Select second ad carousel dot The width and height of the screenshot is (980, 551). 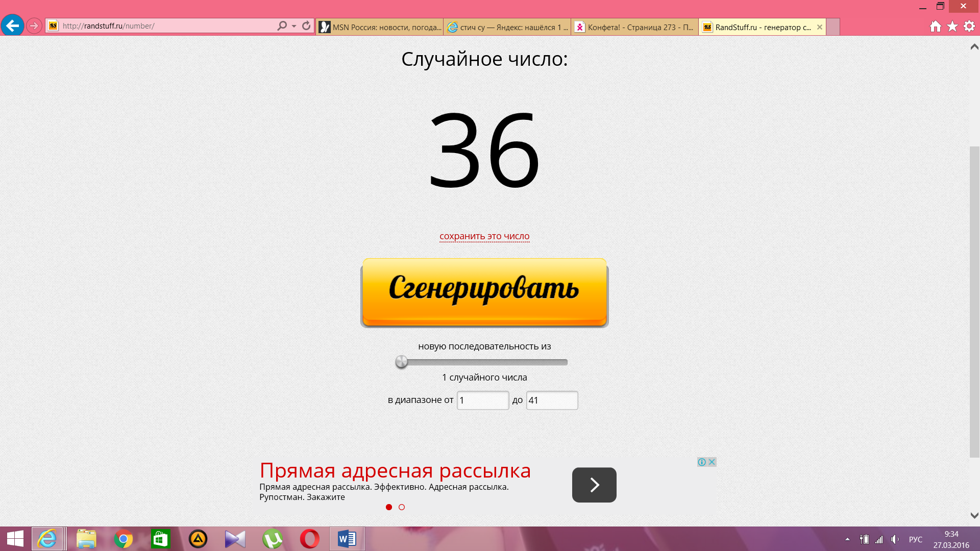coord(402,507)
